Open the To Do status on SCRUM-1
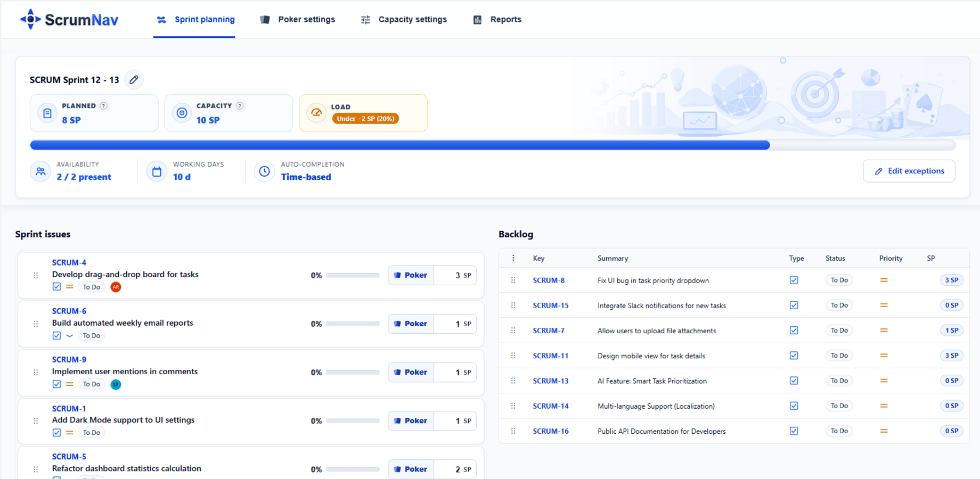The width and height of the screenshot is (980, 479). 92,433
